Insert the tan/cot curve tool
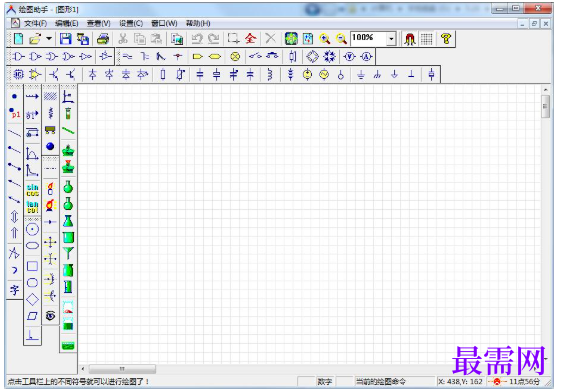This screenshot has height=392, width=564. (x=32, y=207)
